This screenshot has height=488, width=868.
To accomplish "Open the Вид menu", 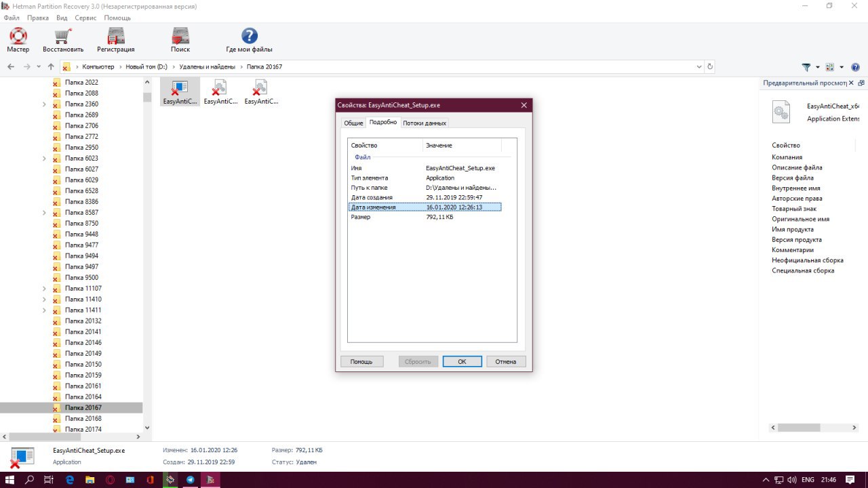I will coord(62,18).
